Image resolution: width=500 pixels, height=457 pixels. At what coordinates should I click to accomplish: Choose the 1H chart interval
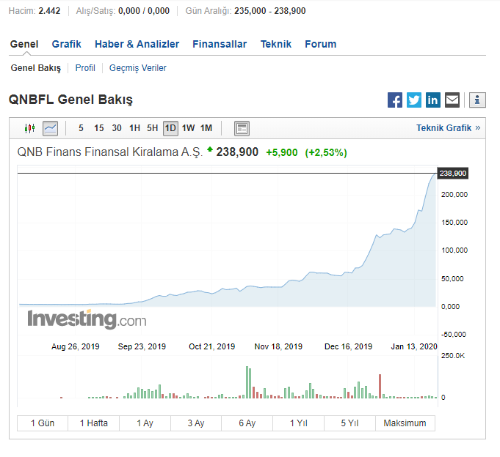point(135,128)
